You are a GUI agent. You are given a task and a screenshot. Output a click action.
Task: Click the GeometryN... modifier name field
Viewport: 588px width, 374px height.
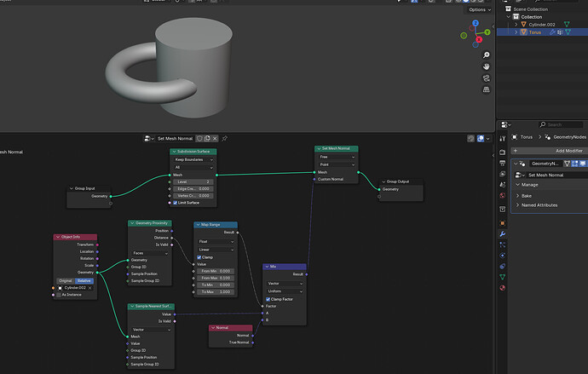545,164
